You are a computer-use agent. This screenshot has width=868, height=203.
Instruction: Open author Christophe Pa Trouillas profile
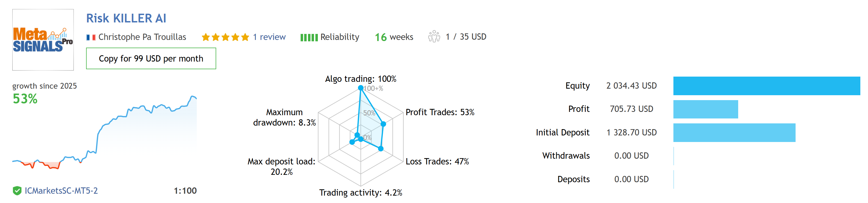coord(142,37)
